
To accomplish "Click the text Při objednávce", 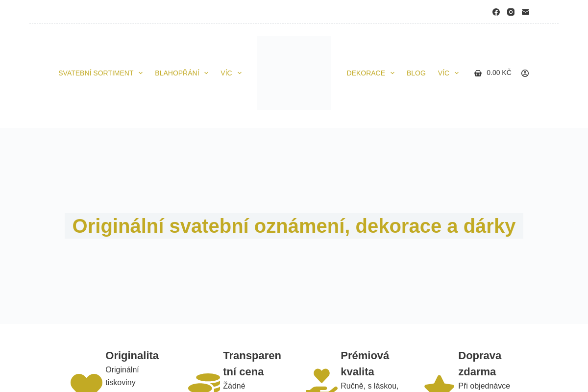I will coord(484,386).
